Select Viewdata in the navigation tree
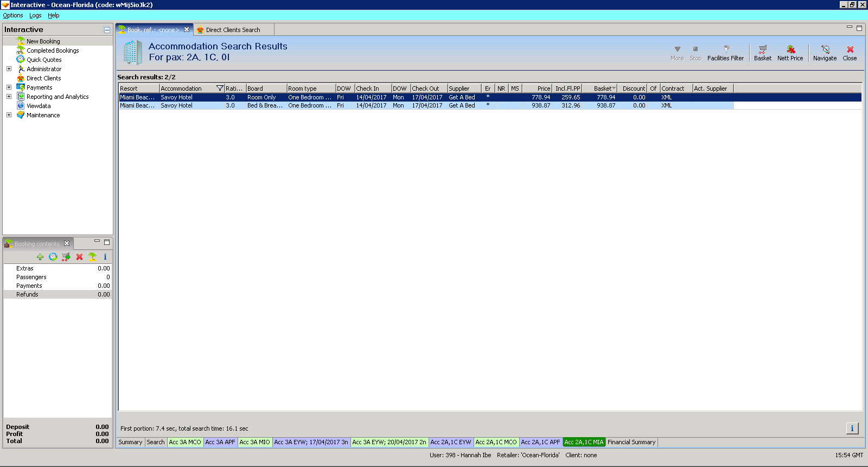The image size is (868, 467). [x=39, y=106]
